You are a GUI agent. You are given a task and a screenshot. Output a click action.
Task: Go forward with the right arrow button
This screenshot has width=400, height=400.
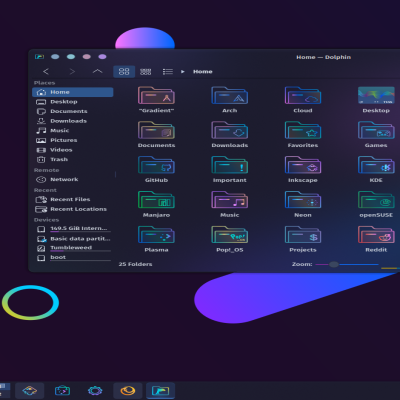pos(72,71)
